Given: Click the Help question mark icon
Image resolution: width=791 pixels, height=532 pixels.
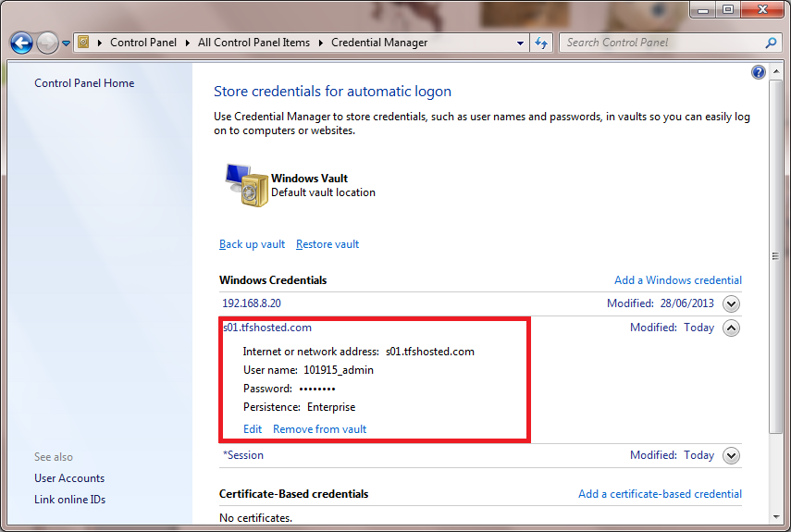Looking at the screenshot, I should click(x=759, y=72).
